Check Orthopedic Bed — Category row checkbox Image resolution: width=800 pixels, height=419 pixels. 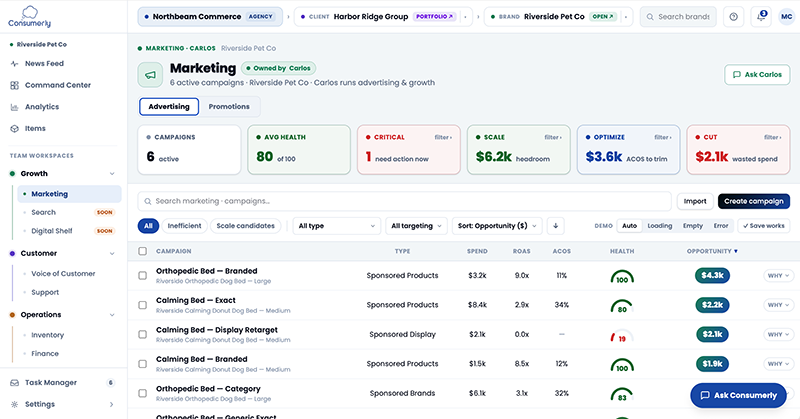pyautogui.click(x=143, y=393)
